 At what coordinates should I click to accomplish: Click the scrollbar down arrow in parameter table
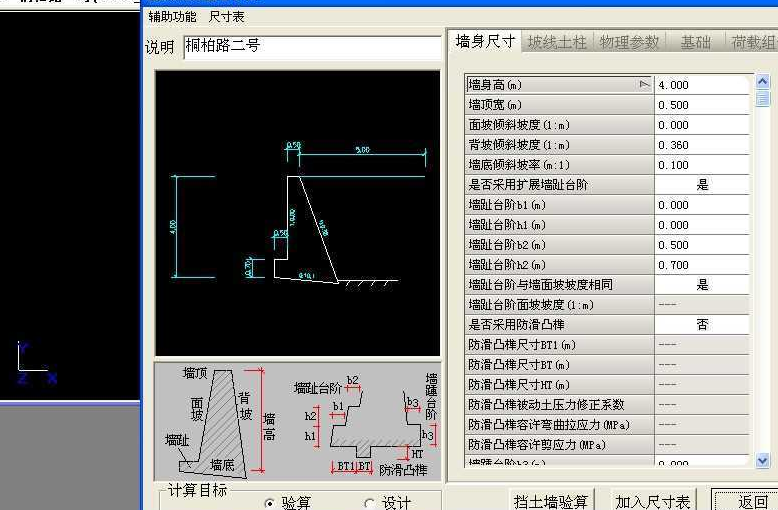tap(762, 459)
